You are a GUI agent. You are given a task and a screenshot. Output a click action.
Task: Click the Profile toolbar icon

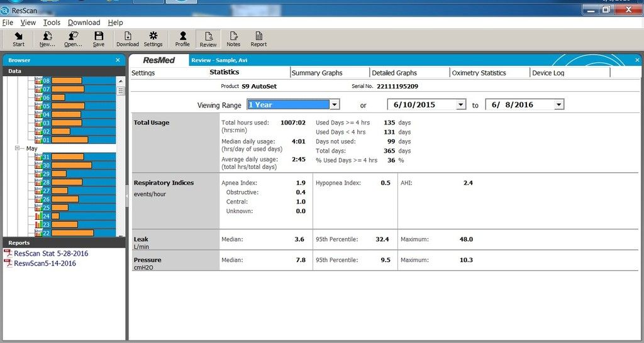(x=182, y=40)
